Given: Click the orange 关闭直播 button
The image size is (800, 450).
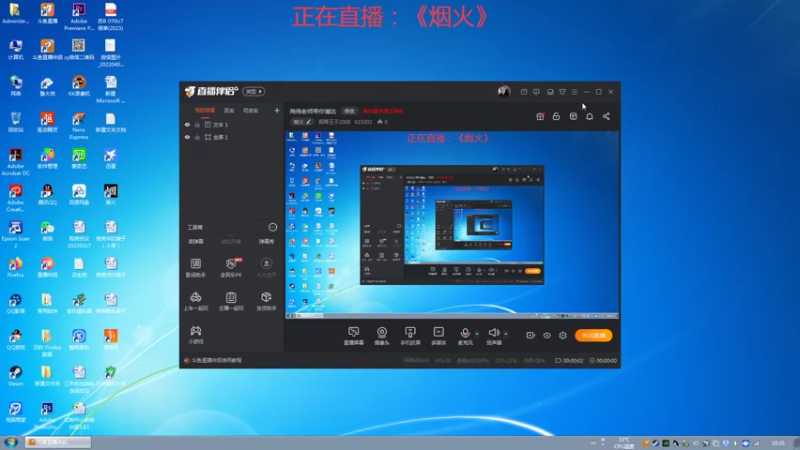Looking at the screenshot, I should (x=593, y=335).
